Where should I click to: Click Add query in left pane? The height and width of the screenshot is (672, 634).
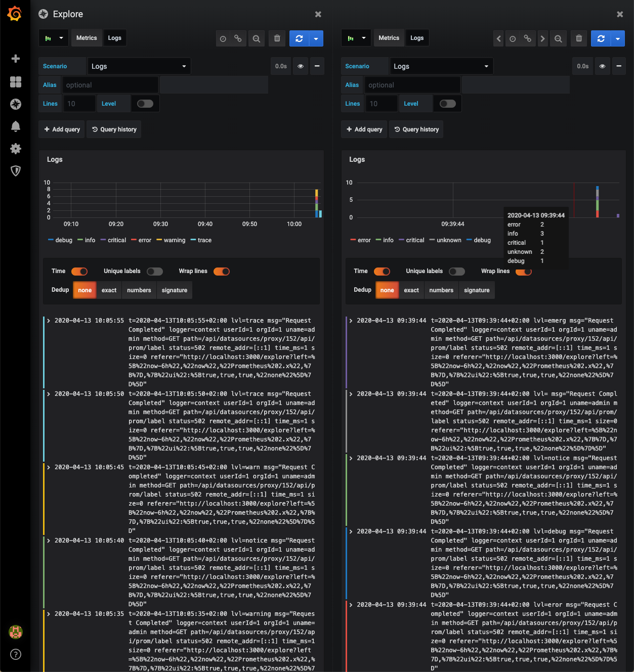62,129
